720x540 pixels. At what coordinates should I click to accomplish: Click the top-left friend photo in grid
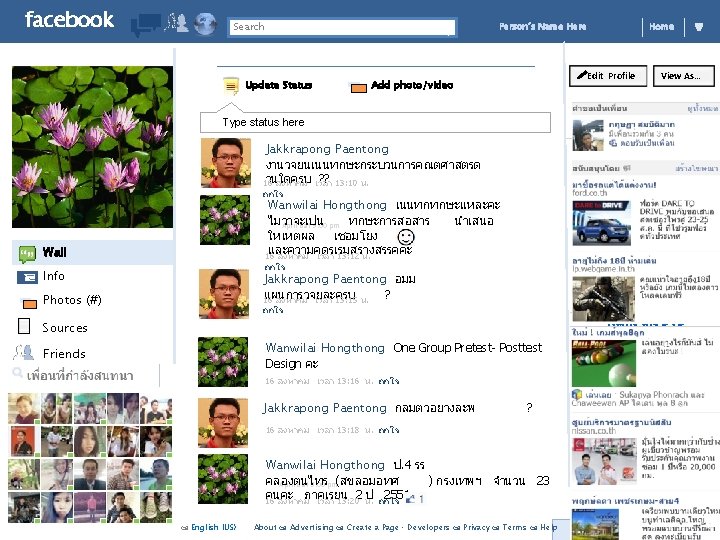(24, 408)
